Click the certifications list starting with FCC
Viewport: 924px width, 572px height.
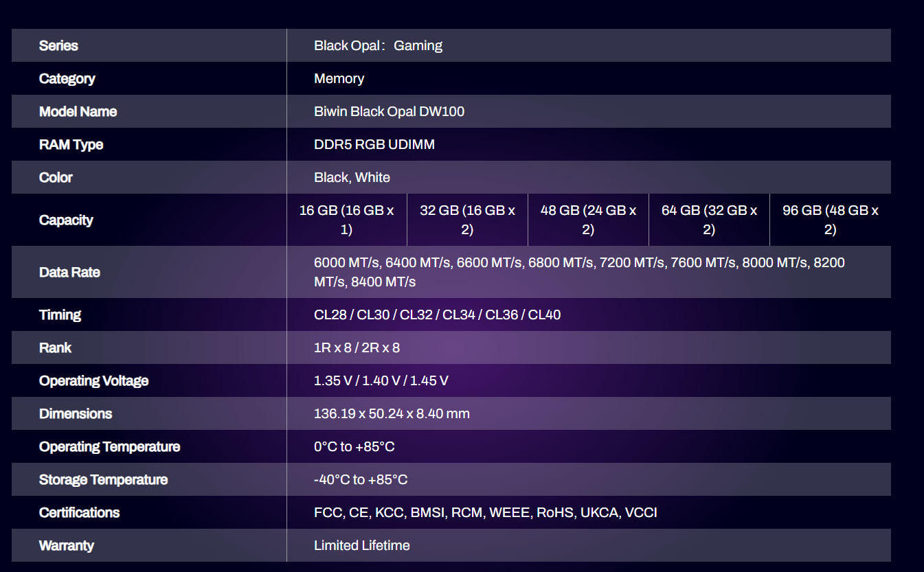tap(485, 513)
